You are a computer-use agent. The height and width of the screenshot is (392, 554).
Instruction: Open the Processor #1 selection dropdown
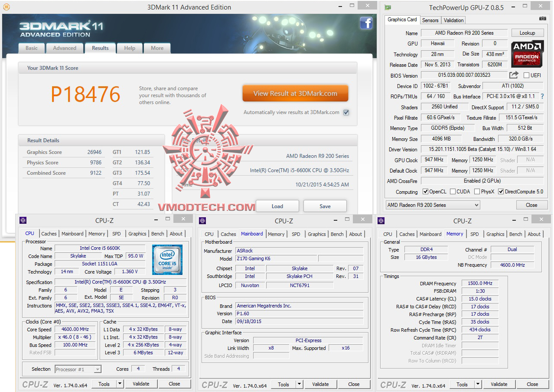(x=78, y=369)
